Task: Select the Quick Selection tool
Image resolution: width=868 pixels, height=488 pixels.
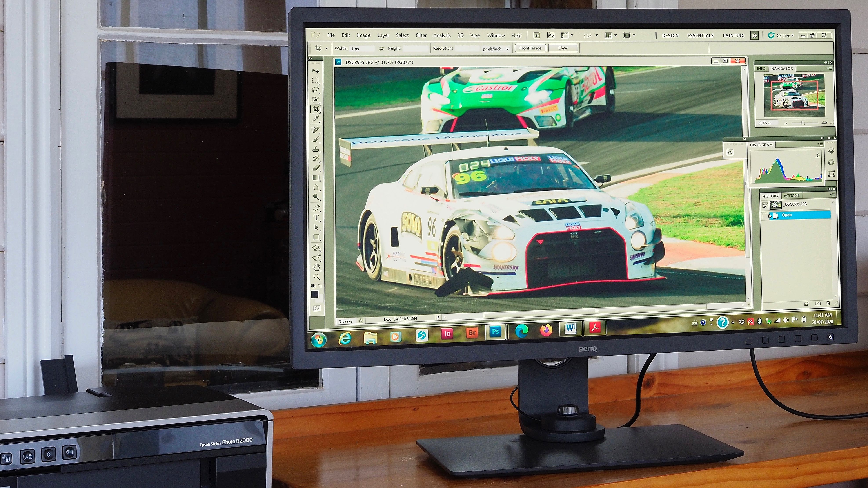Action: pyautogui.click(x=315, y=100)
